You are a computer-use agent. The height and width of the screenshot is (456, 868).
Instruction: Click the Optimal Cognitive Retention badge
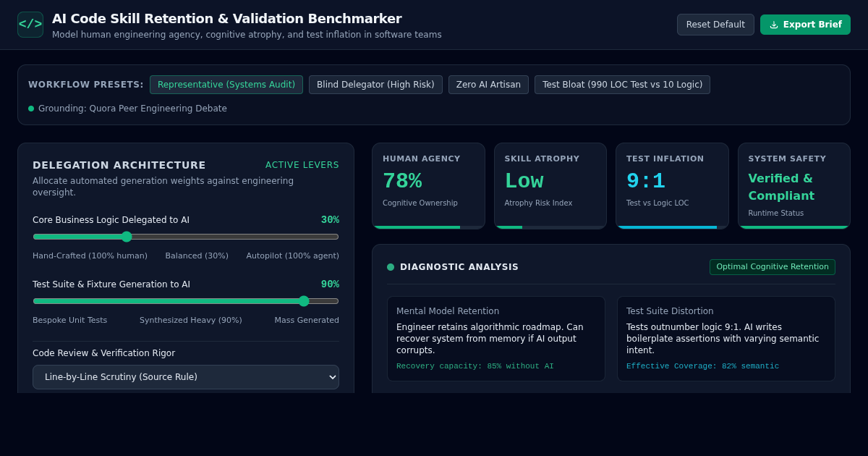773,267
